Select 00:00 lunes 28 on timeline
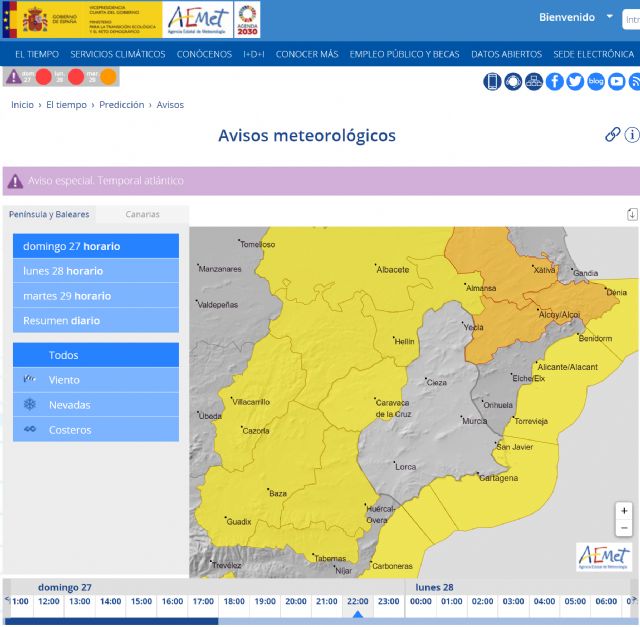 [x=420, y=601]
